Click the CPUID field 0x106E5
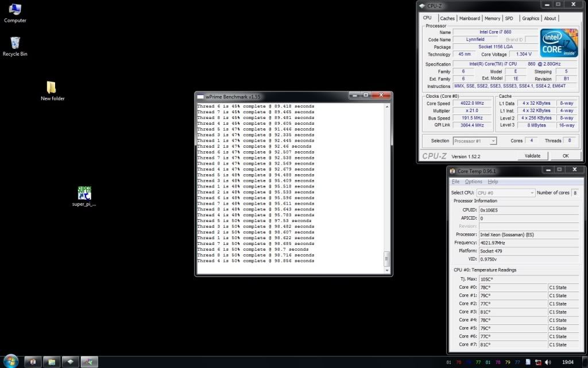Screen dimensions: 588x368 coord(529,210)
